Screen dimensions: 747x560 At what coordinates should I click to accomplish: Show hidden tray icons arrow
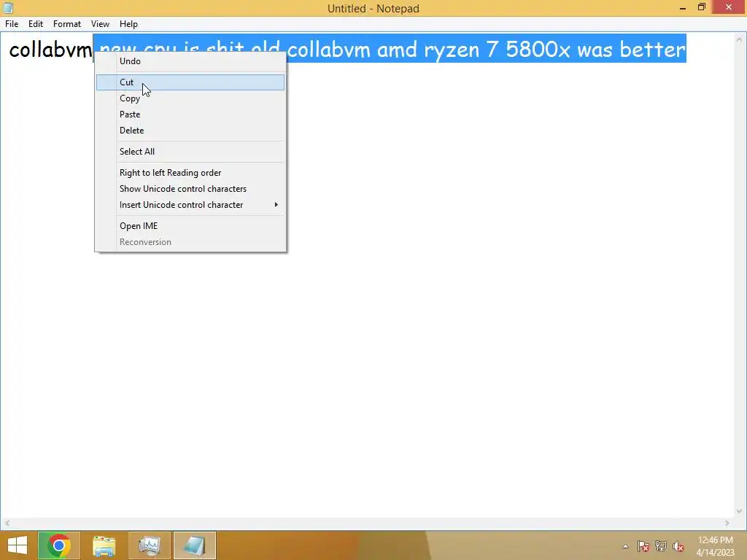pos(625,546)
